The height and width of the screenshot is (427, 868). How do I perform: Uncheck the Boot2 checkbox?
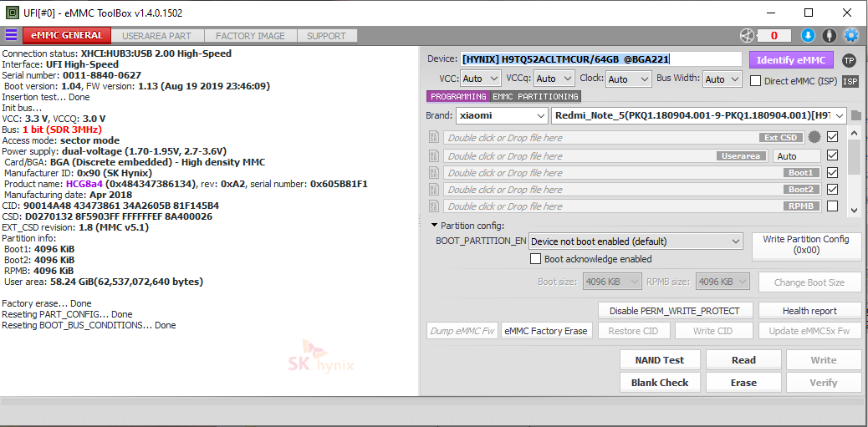(832, 189)
